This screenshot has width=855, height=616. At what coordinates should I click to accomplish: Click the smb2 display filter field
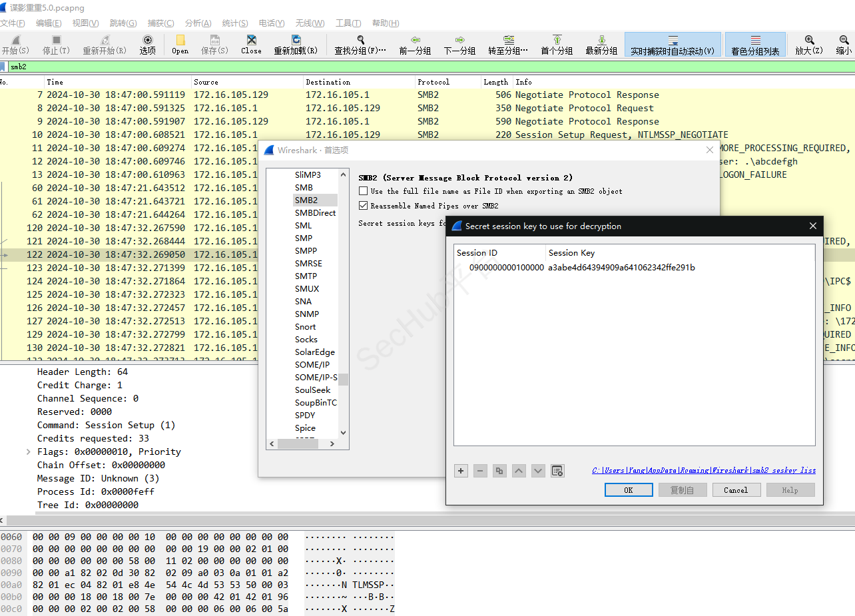430,67
